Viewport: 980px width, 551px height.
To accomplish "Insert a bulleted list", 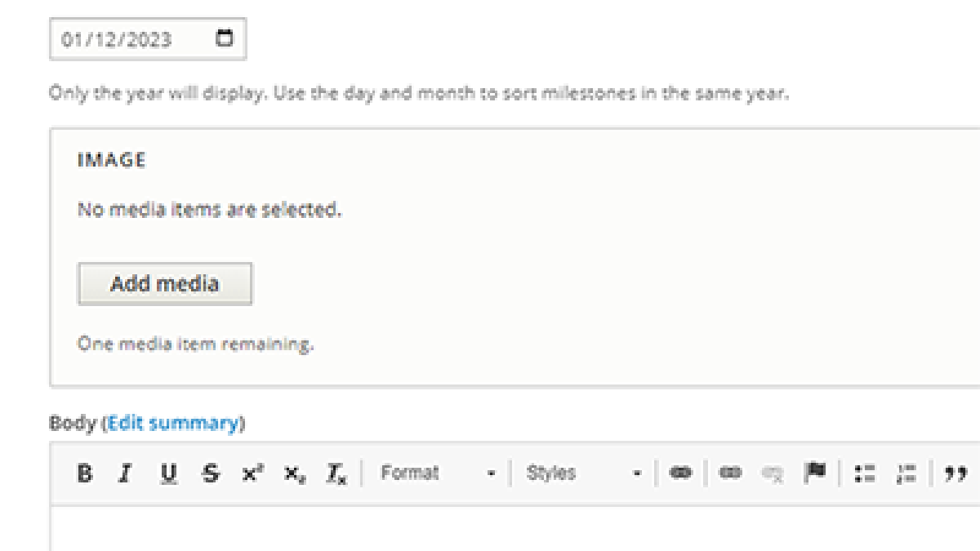I will [x=865, y=473].
